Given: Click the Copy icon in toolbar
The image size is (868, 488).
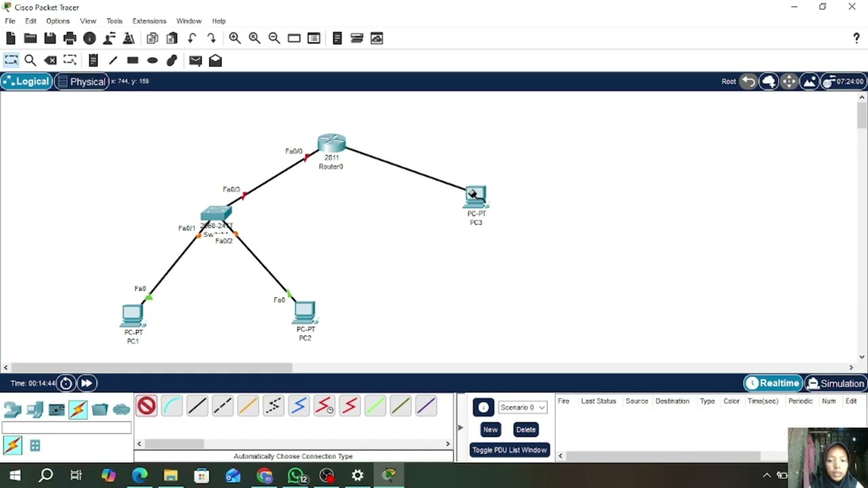Looking at the screenshot, I should click(153, 39).
